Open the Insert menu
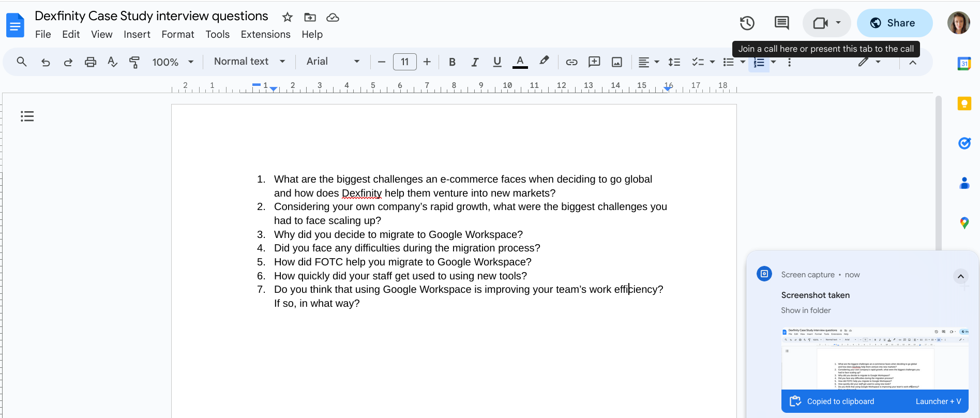 137,34
